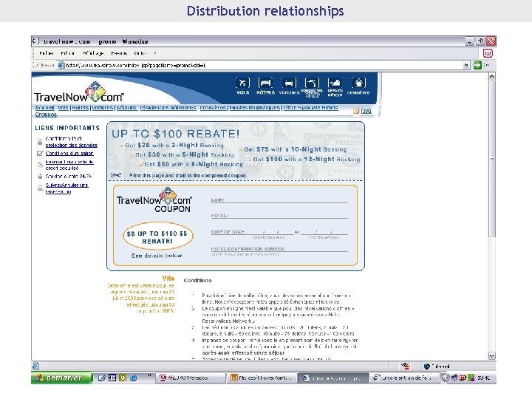This screenshot has height=399, width=532.
Task: Click the Hotel Confirmation Number line
Action: coord(279,249)
